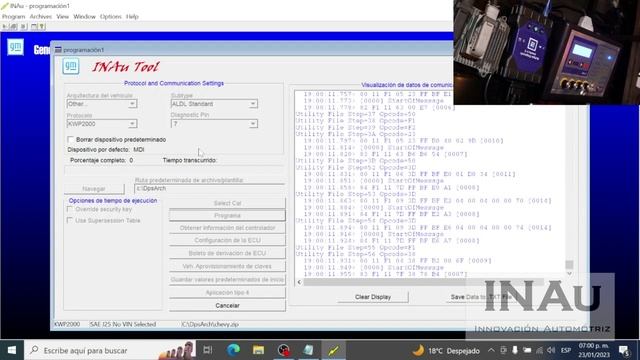Open Task View from the taskbar

(208, 350)
